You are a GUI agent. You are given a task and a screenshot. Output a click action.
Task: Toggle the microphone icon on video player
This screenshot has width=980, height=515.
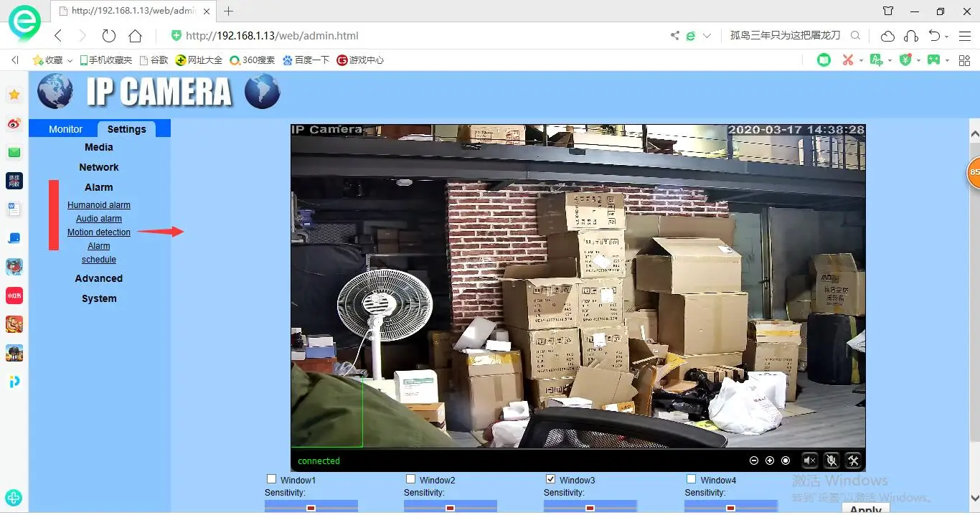coord(831,460)
